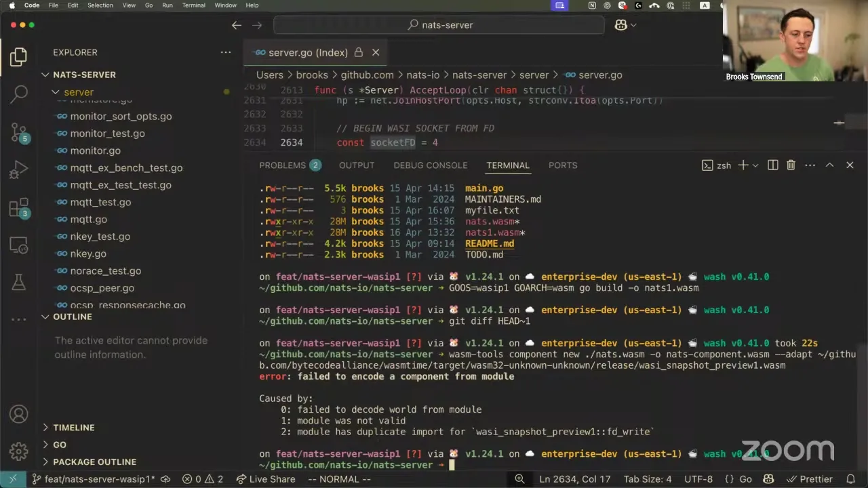Switch to the OUTPUT tab

(357, 165)
